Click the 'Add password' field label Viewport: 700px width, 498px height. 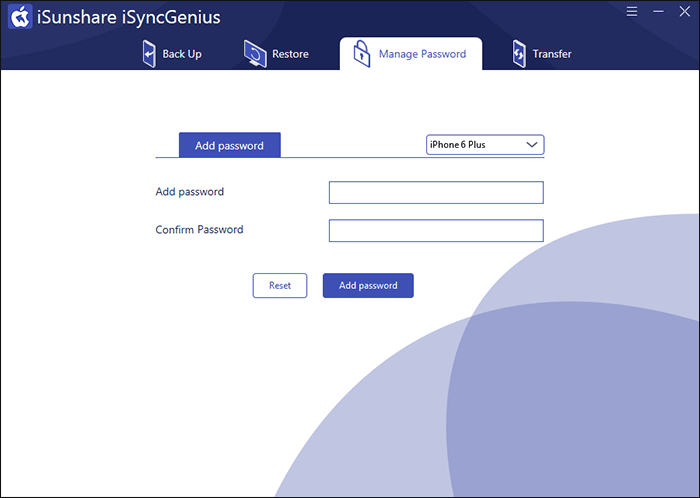click(190, 192)
